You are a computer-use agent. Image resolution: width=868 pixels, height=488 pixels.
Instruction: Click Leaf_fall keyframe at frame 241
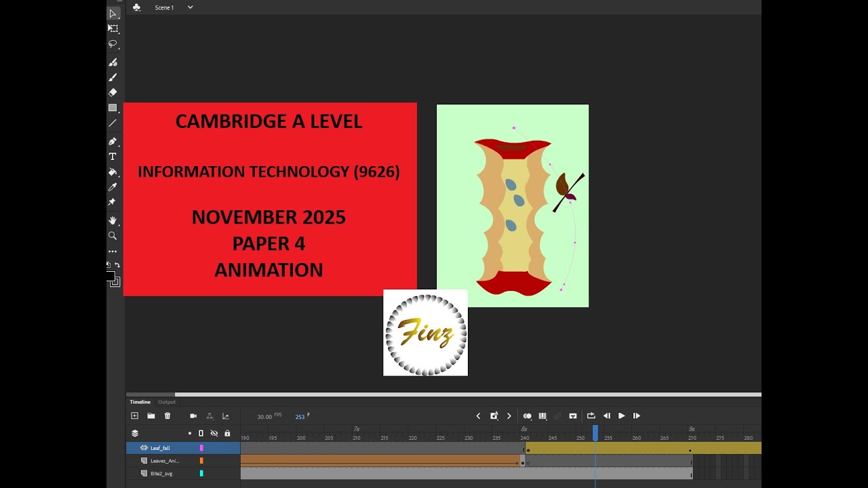click(528, 450)
